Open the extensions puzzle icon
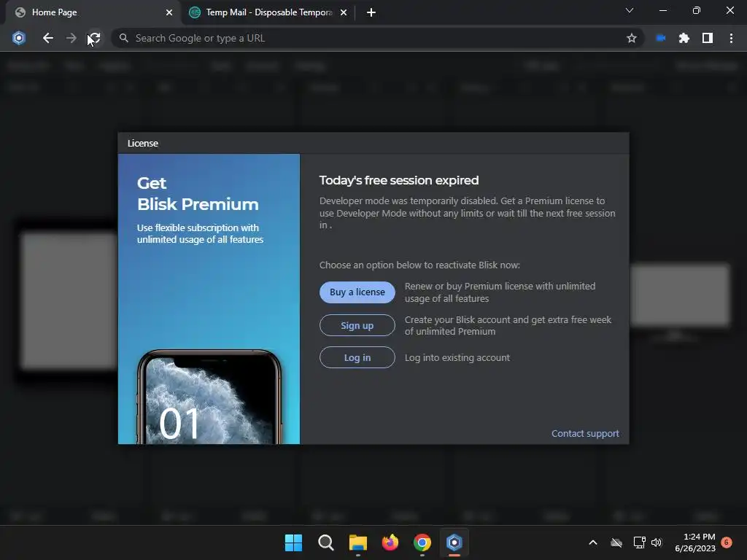 pos(684,38)
